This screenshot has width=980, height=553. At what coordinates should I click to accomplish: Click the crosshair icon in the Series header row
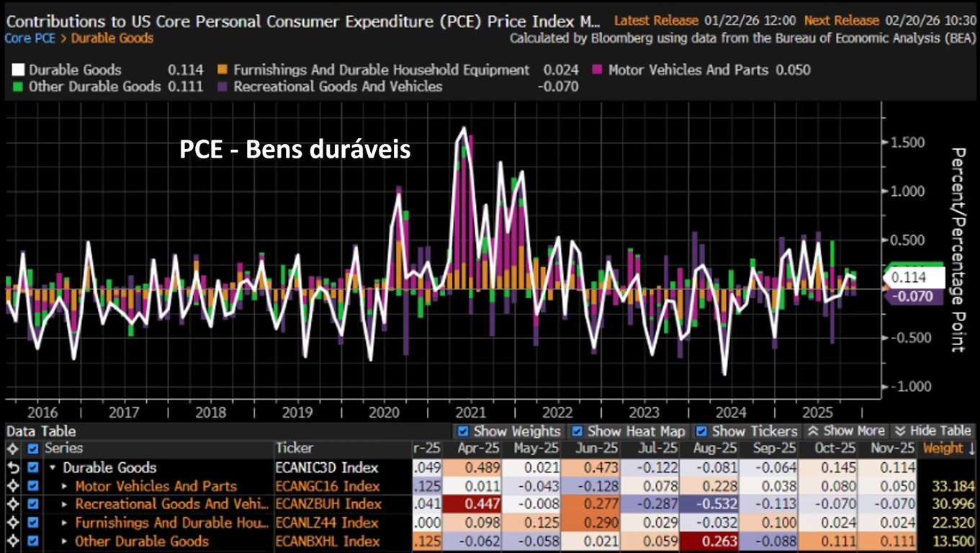point(12,448)
